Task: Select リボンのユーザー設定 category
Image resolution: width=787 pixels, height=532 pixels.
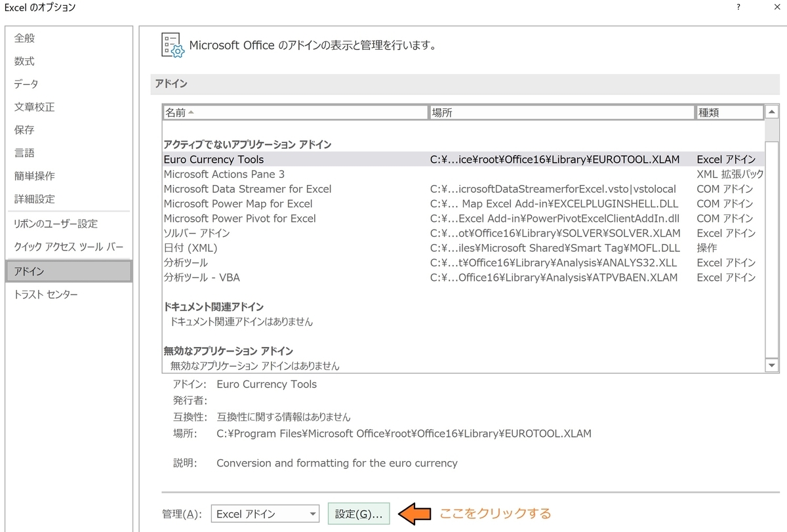Action: [x=56, y=224]
